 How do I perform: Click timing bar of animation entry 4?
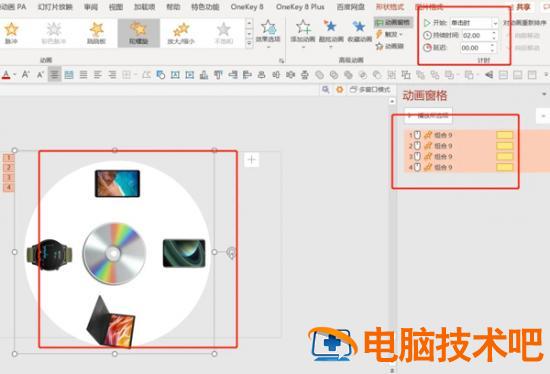click(x=505, y=167)
